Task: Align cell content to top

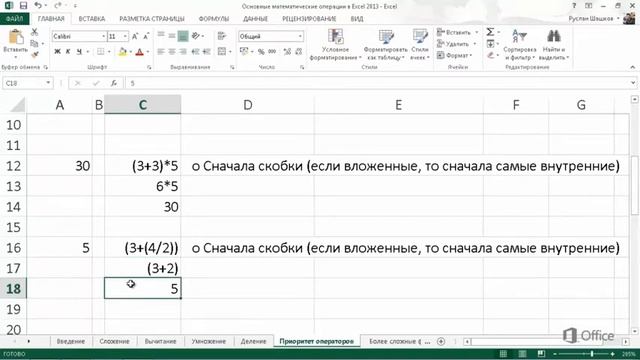Action: point(161,36)
